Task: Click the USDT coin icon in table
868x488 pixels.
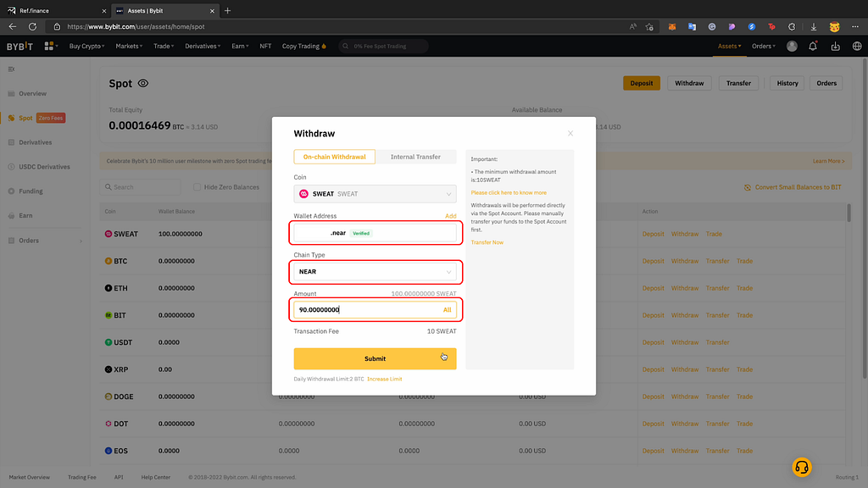Action: [x=108, y=342]
